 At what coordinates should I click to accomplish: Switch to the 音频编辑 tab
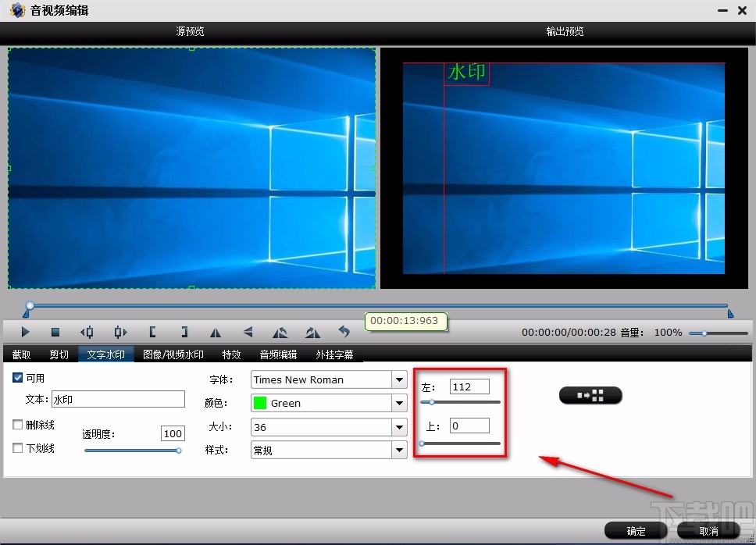click(x=280, y=354)
